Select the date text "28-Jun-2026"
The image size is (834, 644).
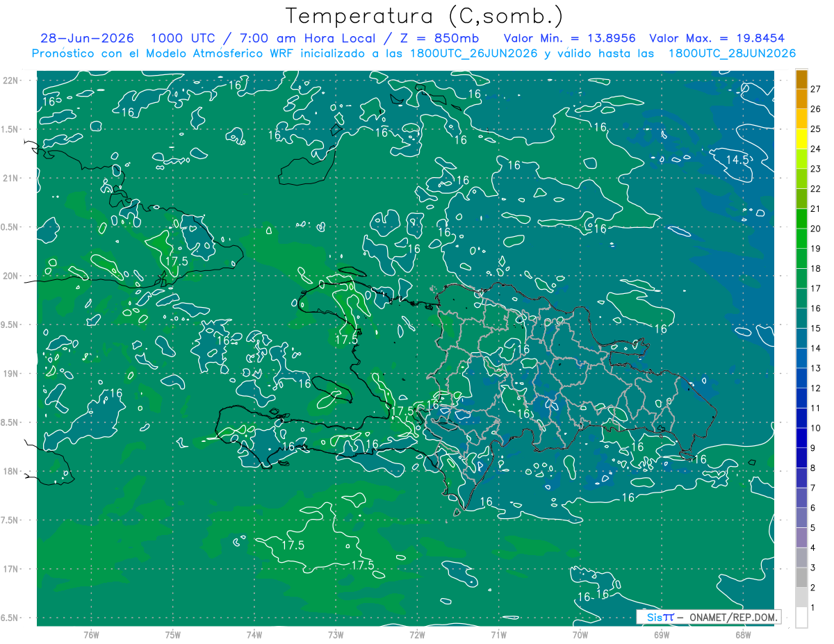click(x=88, y=38)
